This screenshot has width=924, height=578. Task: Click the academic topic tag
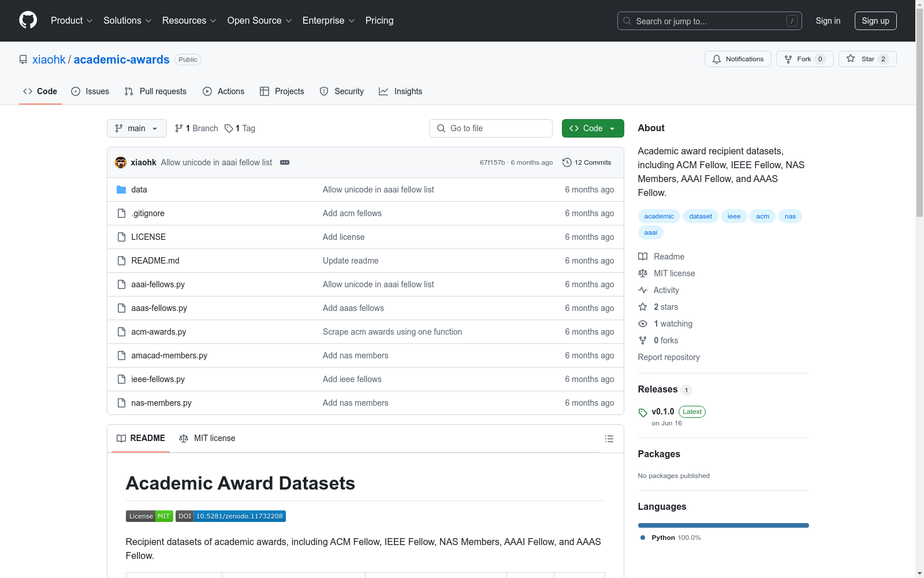pos(659,216)
